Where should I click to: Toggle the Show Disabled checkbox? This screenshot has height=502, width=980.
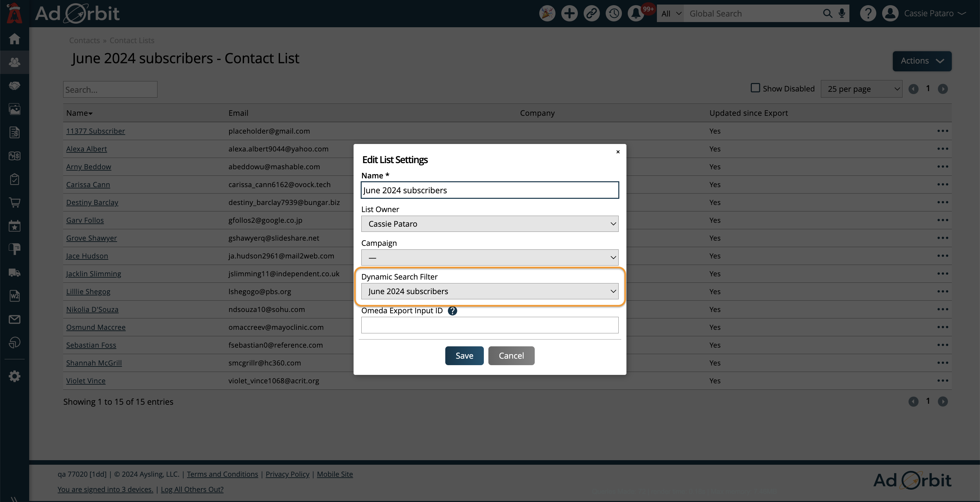coord(755,88)
